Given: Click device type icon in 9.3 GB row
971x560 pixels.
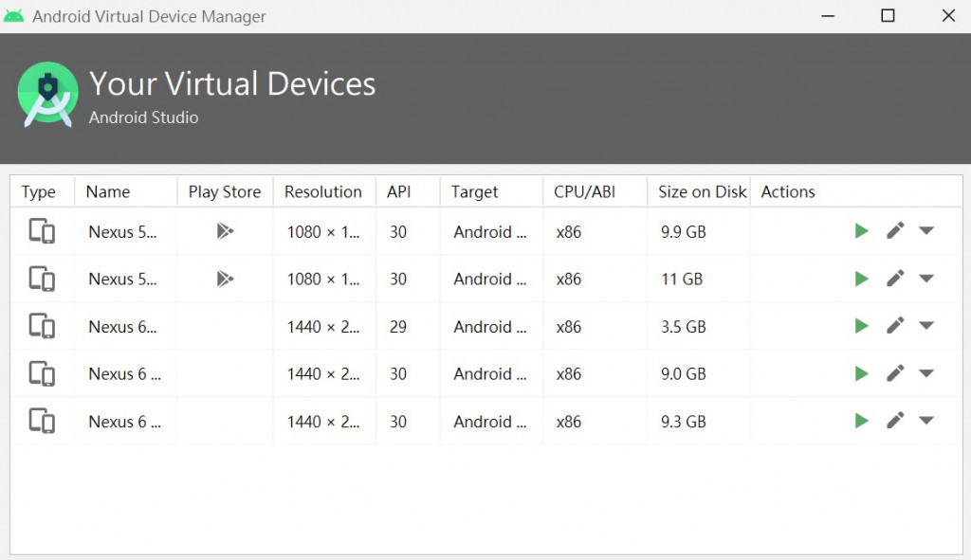Looking at the screenshot, I should 42,422.
